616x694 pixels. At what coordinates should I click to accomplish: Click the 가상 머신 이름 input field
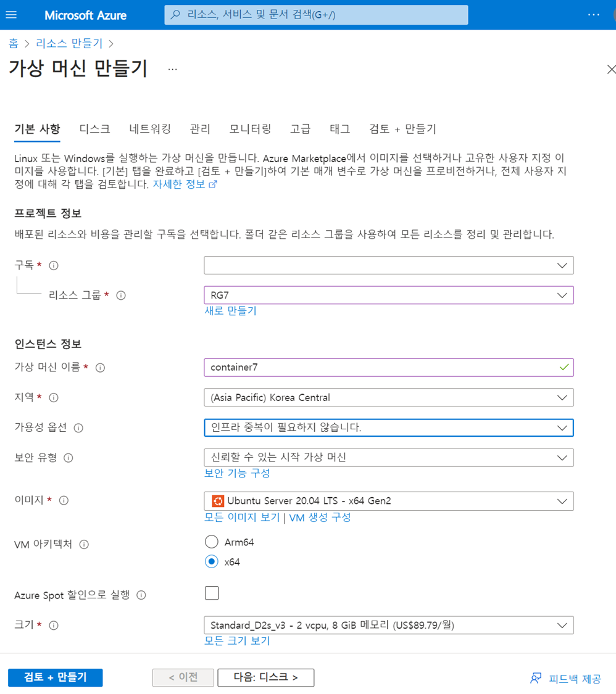(x=389, y=368)
